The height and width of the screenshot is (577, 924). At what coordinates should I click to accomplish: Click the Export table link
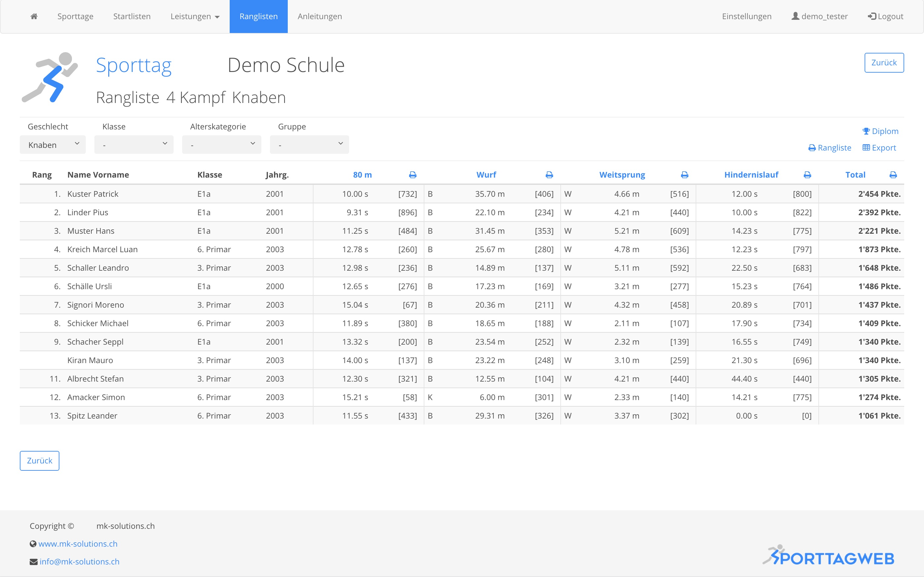879,148
